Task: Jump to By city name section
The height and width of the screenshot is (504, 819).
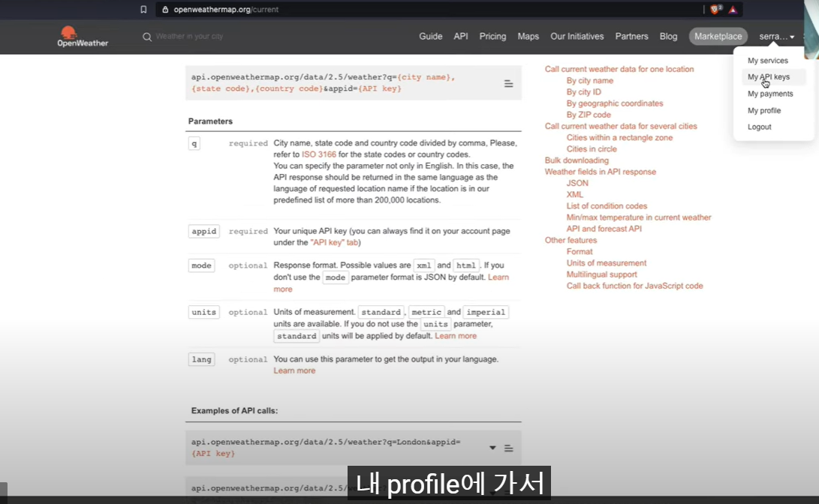Action: point(590,80)
